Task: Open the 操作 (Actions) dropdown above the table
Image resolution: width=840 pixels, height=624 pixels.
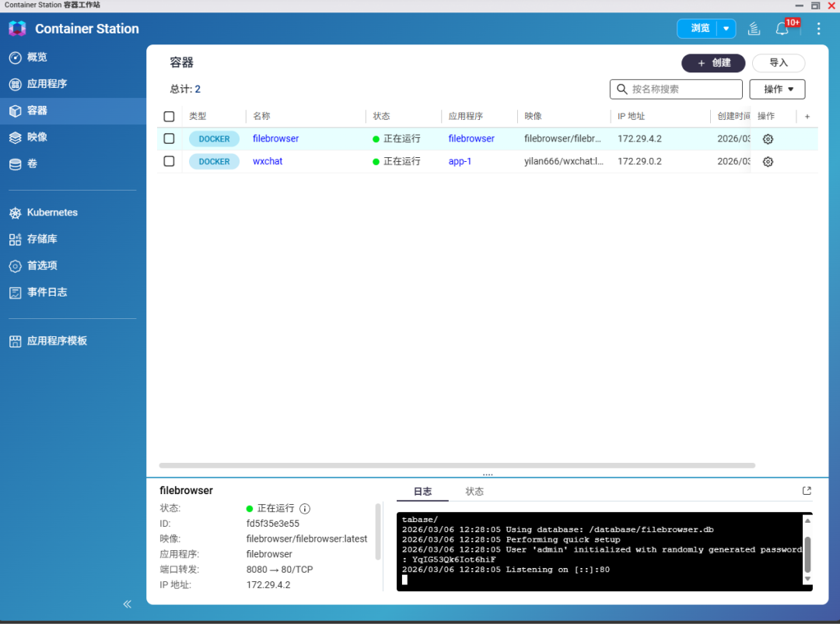Action: pos(777,89)
